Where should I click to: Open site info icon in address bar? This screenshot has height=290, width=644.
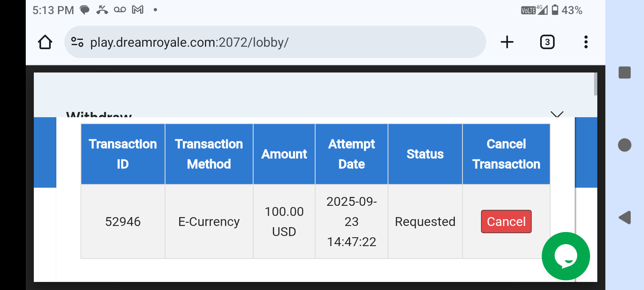[x=77, y=42]
